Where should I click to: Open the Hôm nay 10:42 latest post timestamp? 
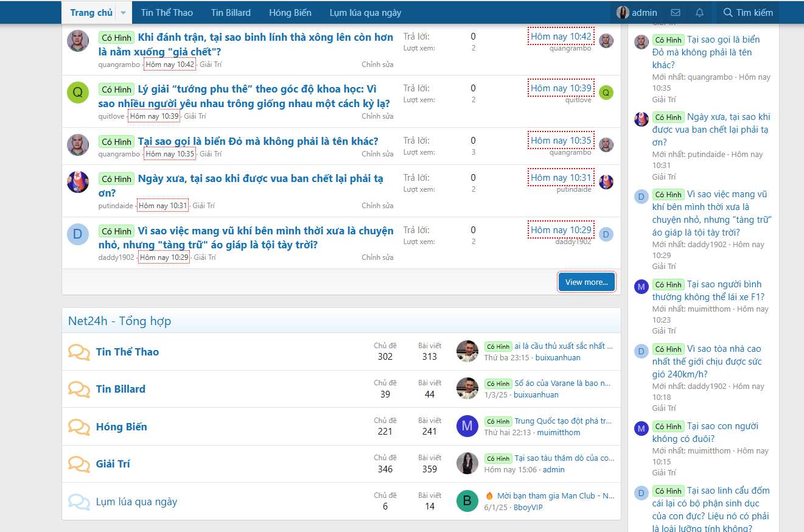tap(561, 37)
